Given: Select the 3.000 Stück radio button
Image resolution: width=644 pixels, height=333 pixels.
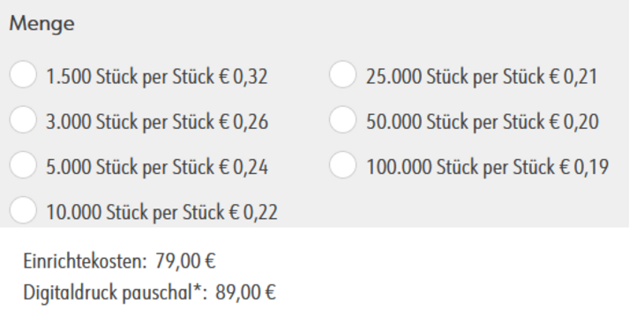Looking at the screenshot, I should click(x=23, y=119).
